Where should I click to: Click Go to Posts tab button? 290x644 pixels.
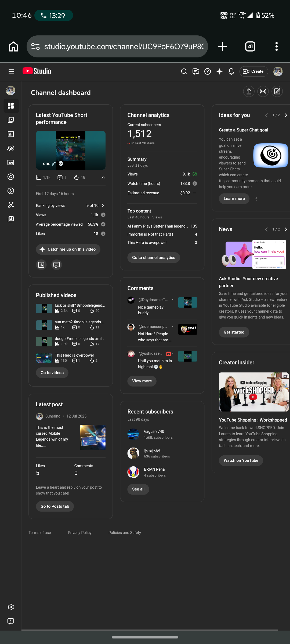coord(55,506)
